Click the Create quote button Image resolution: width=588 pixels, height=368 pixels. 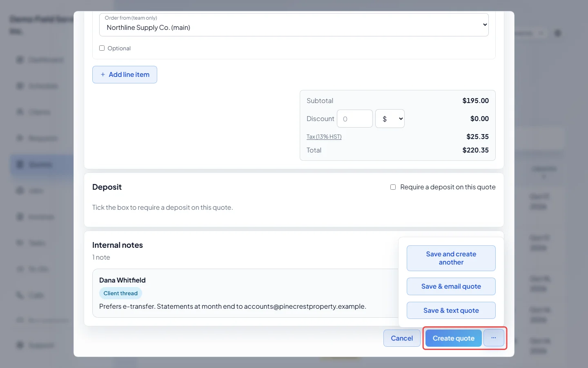pyautogui.click(x=454, y=338)
